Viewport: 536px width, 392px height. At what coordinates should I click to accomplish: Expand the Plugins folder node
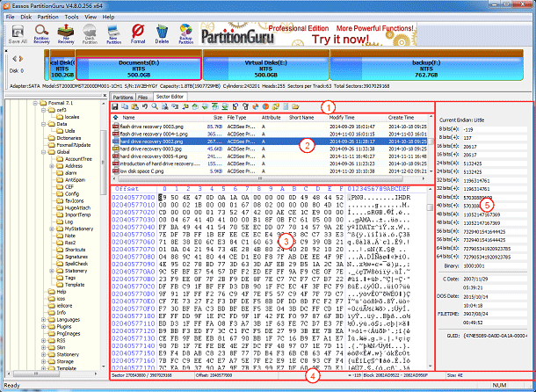point(43,327)
